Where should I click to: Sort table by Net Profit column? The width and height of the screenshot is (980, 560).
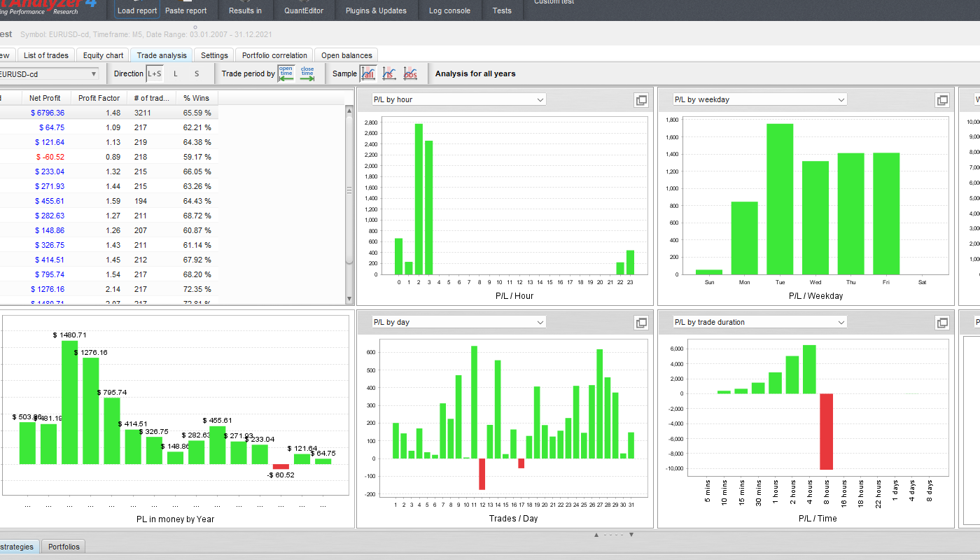point(45,98)
